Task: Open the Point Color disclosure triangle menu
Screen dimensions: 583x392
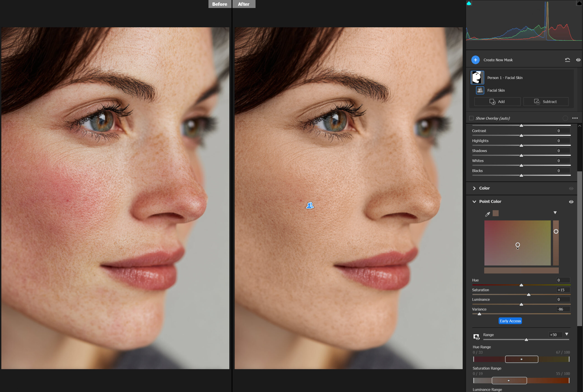Action: click(x=555, y=212)
